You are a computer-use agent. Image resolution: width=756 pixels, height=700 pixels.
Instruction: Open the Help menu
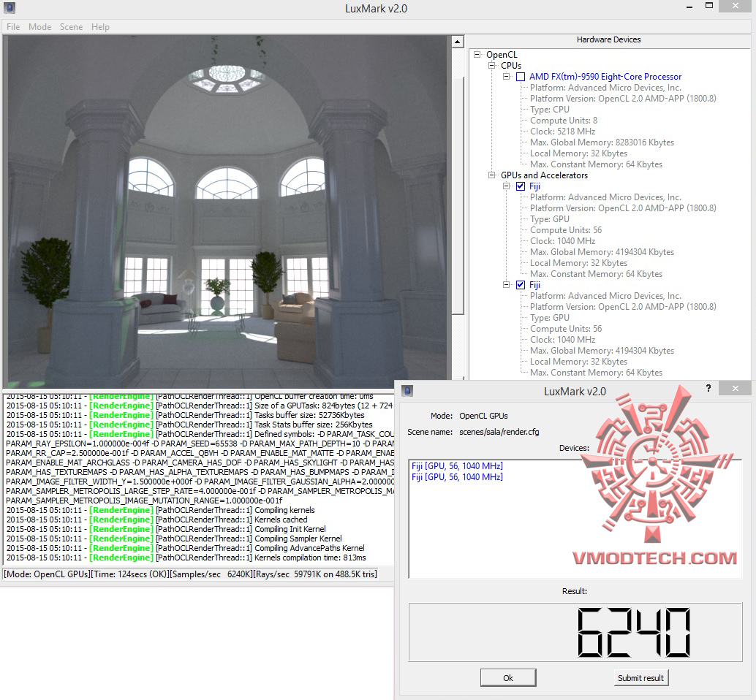click(x=100, y=27)
